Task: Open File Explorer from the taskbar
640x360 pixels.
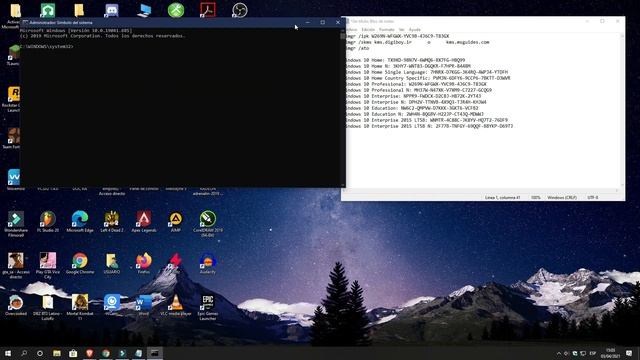Action: (57, 353)
